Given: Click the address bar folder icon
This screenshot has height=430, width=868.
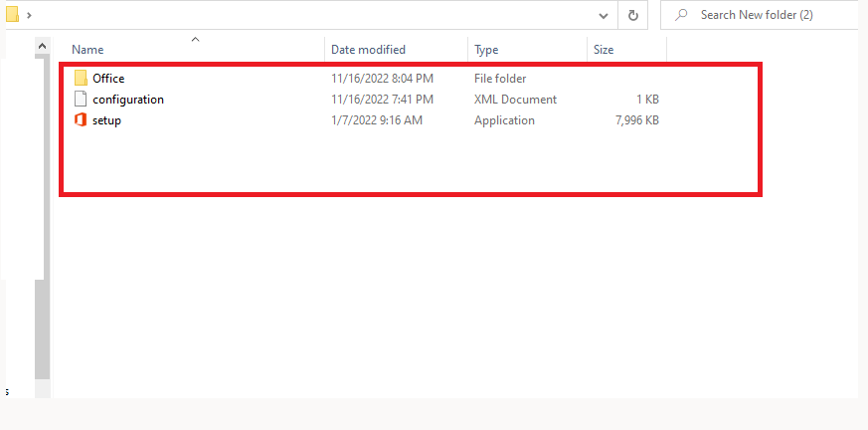Looking at the screenshot, I should [12, 14].
